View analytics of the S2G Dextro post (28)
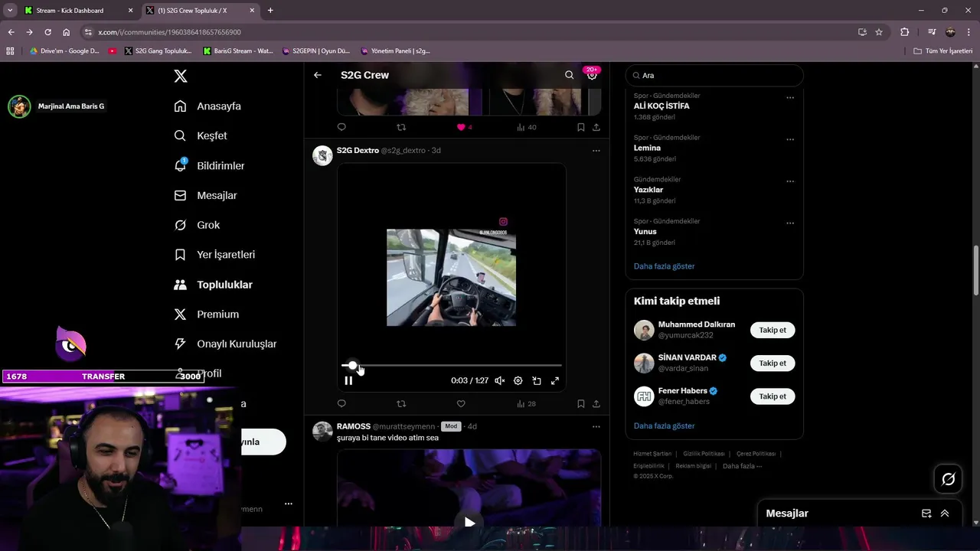980x551 pixels. click(526, 403)
